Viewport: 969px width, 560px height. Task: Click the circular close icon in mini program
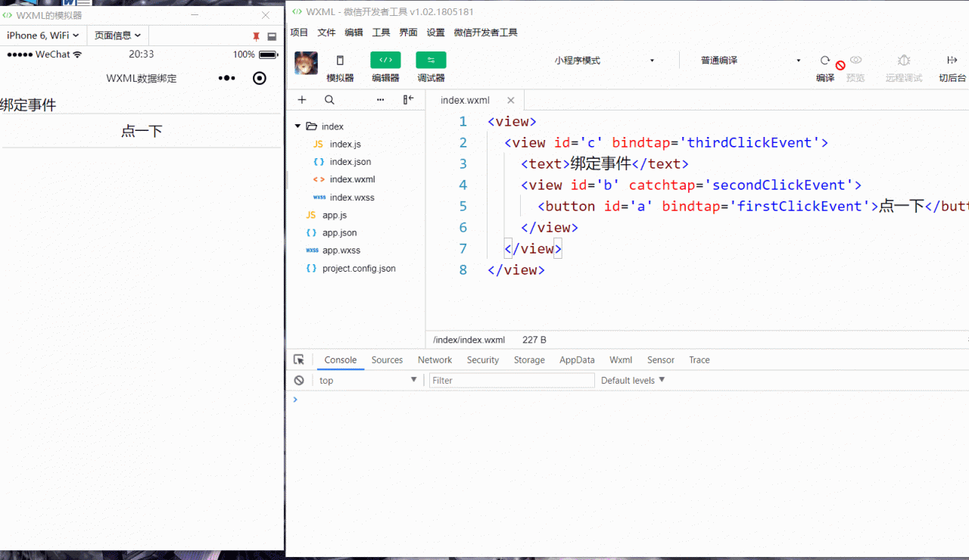point(260,78)
